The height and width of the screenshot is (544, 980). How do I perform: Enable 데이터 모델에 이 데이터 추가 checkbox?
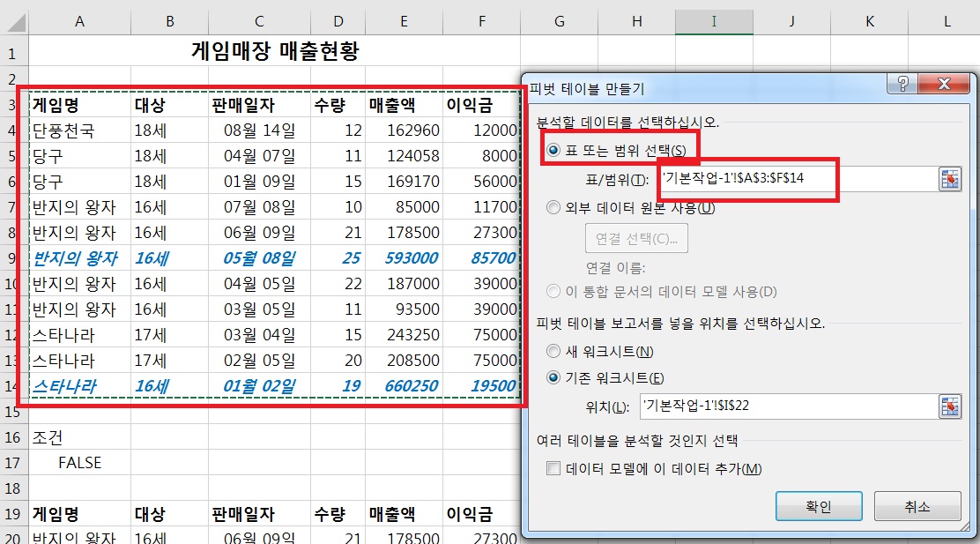tap(553, 469)
